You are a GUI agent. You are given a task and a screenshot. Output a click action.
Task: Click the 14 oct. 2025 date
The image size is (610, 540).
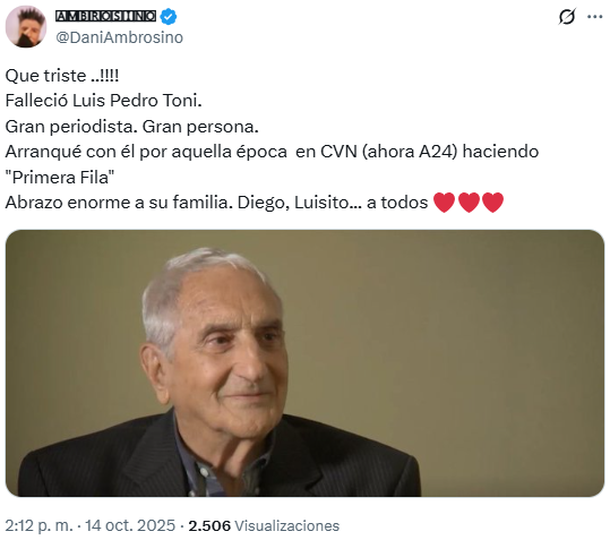[x=124, y=525]
